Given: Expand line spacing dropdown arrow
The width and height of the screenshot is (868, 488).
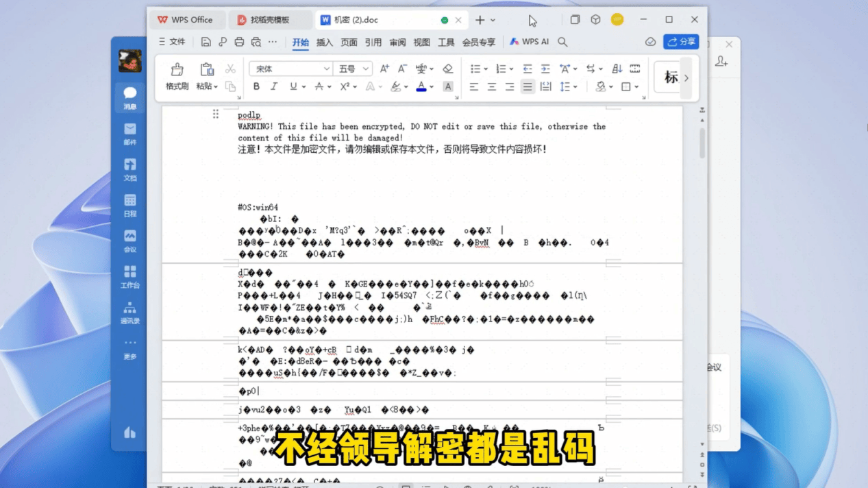Looking at the screenshot, I should pos(575,87).
